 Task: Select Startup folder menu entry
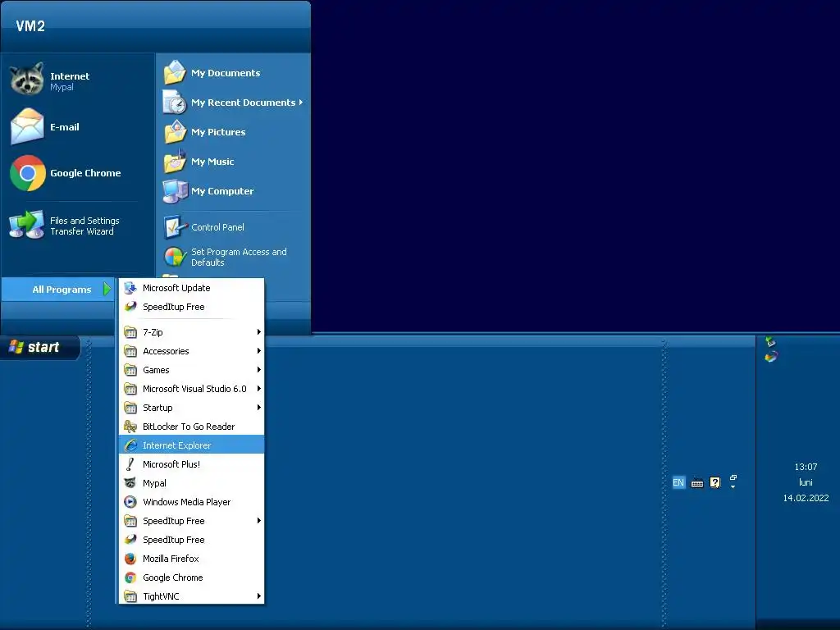191,408
